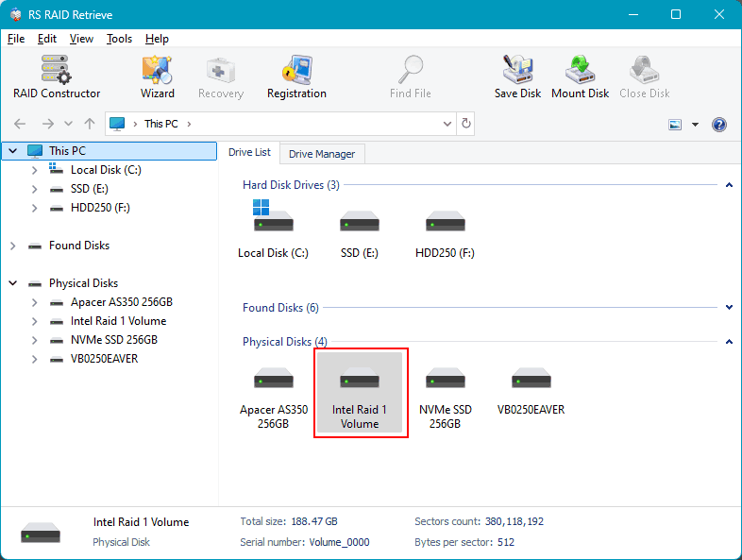
Task: Select VB0250EAVER in the tree
Action: coord(104,359)
